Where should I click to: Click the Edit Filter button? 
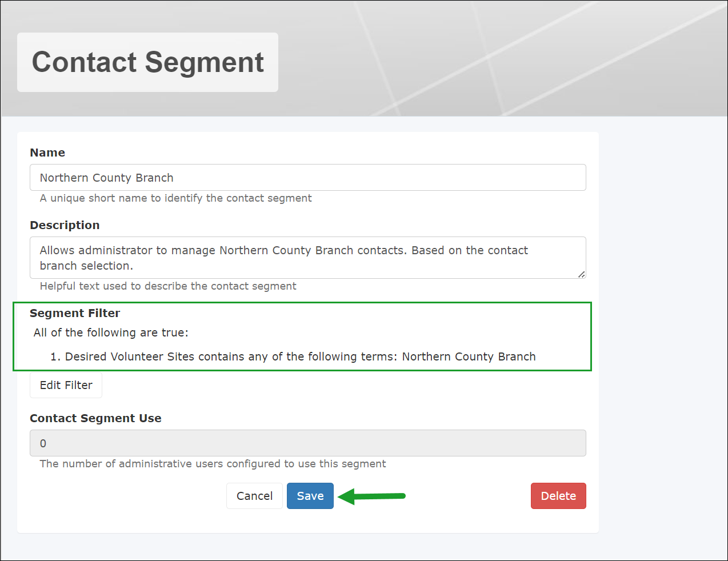(66, 385)
